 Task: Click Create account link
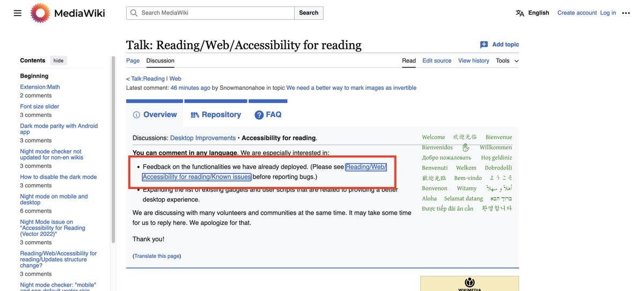(x=577, y=13)
